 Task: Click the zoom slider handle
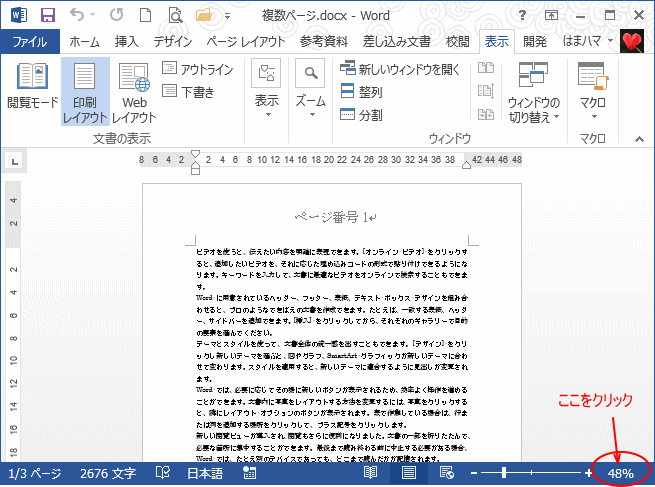pos(504,473)
